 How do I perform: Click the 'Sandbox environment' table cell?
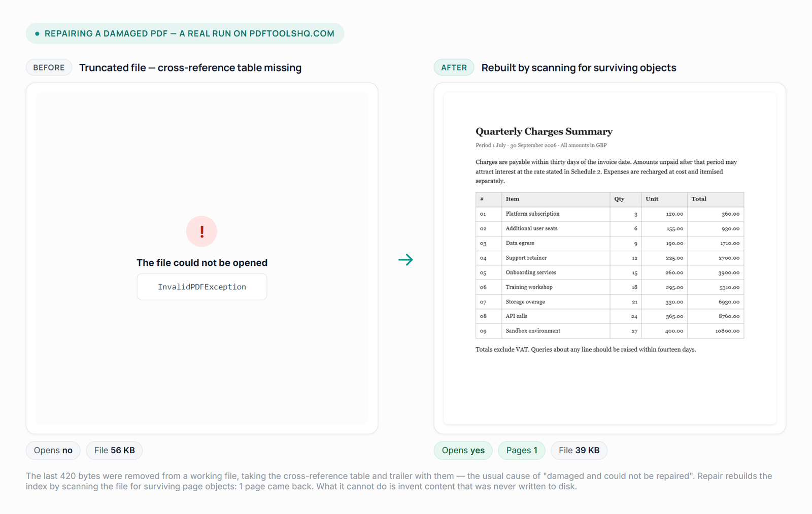[556, 331]
